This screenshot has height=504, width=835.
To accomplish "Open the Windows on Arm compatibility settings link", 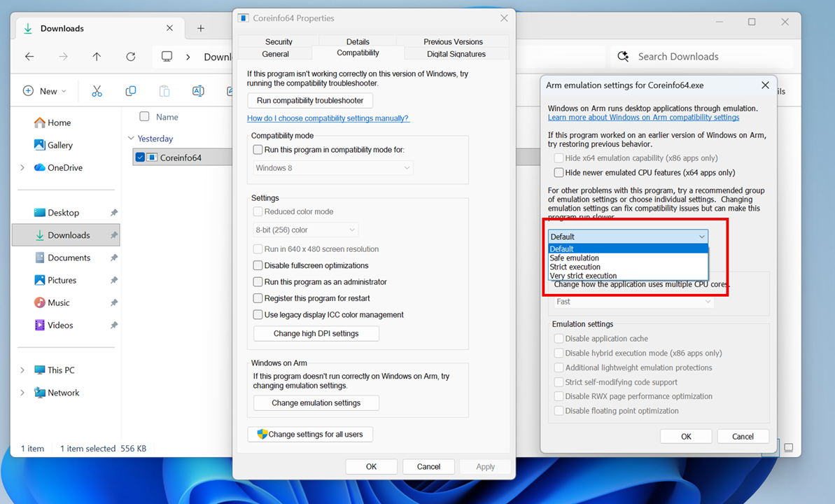I will click(643, 117).
